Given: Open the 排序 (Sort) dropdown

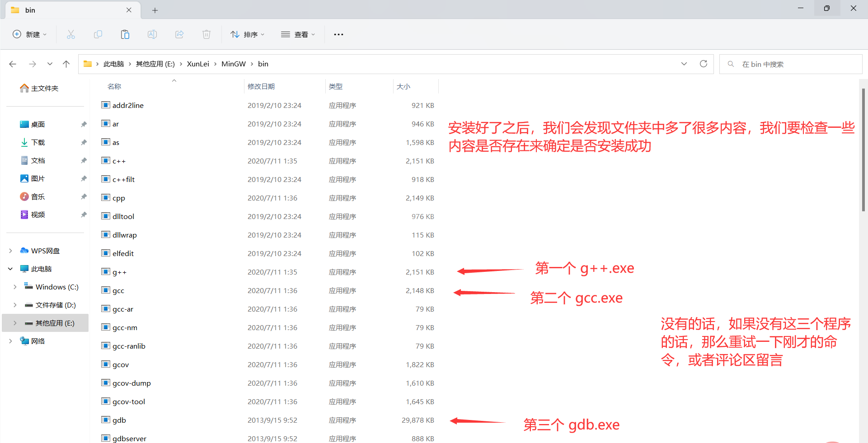Looking at the screenshot, I should (x=247, y=34).
